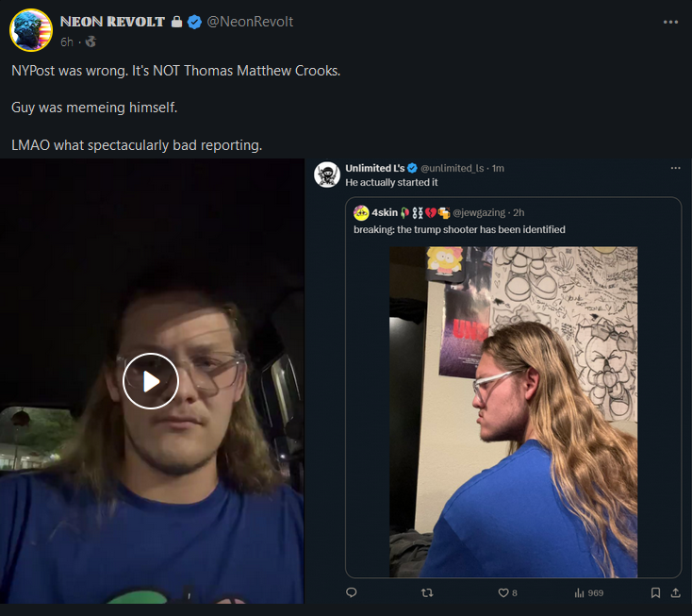Image resolution: width=692 pixels, height=616 pixels.
Task: Open the quoted 4skin tweet image
Action: [513, 411]
